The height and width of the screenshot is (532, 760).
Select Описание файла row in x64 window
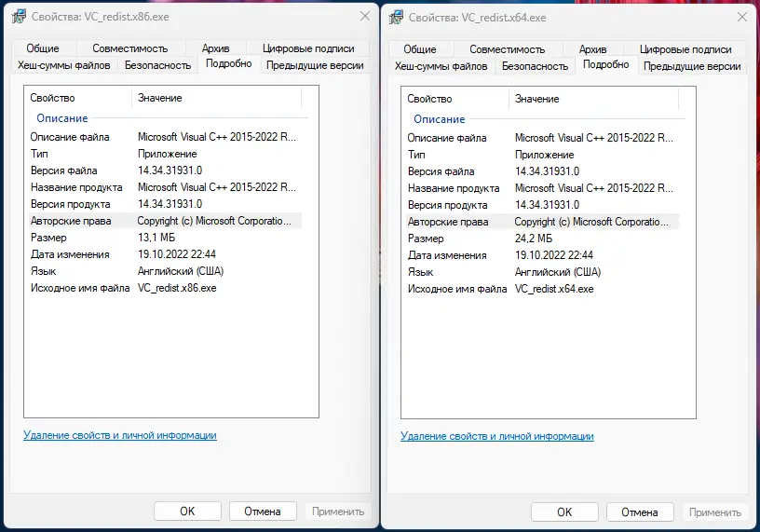542,138
